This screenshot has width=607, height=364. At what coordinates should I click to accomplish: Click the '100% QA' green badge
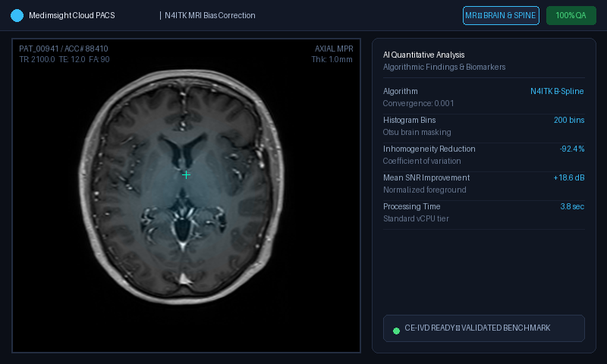click(x=571, y=15)
